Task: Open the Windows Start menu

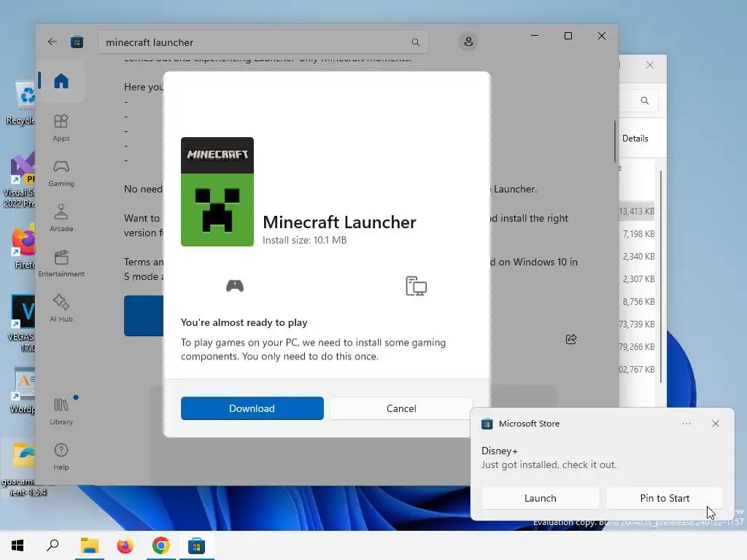Action: coord(18,545)
